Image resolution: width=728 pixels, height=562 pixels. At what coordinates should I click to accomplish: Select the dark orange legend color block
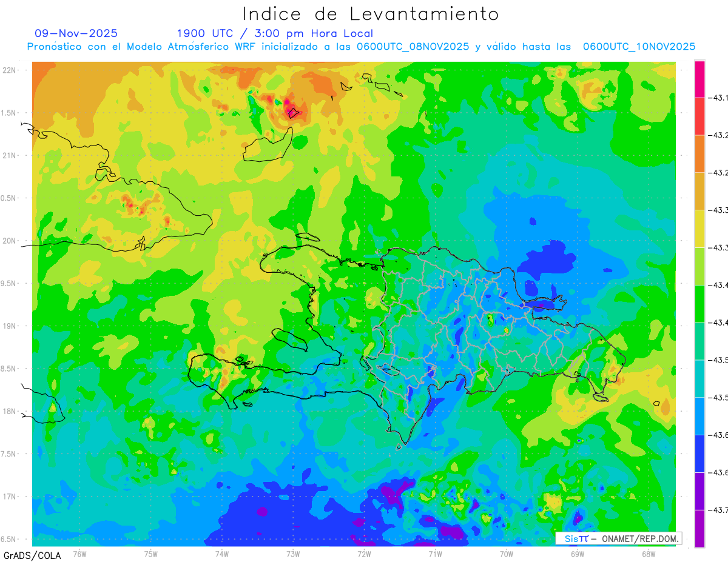[699, 154]
